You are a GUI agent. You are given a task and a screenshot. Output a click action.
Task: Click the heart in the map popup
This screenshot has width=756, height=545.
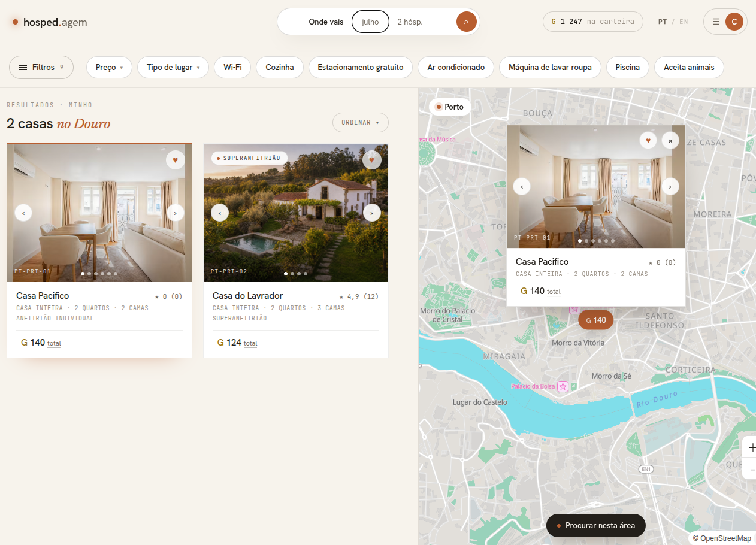click(x=648, y=141)
